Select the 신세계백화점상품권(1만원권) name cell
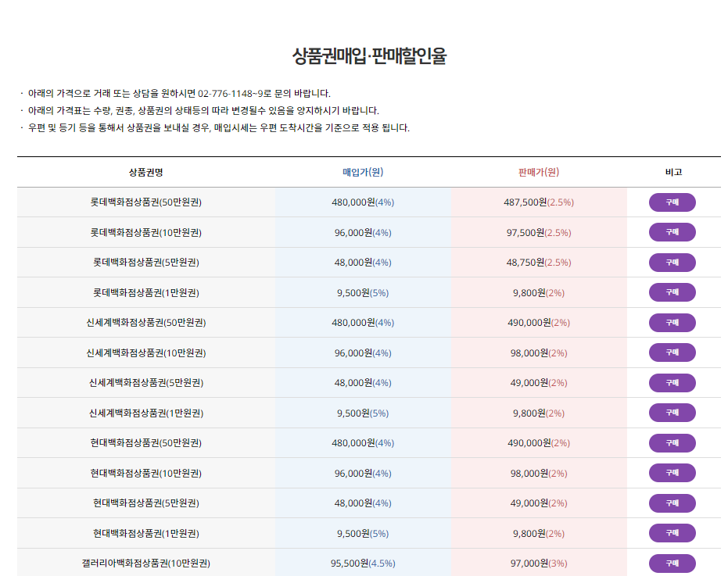728x576 pixels. pos(145,413)
